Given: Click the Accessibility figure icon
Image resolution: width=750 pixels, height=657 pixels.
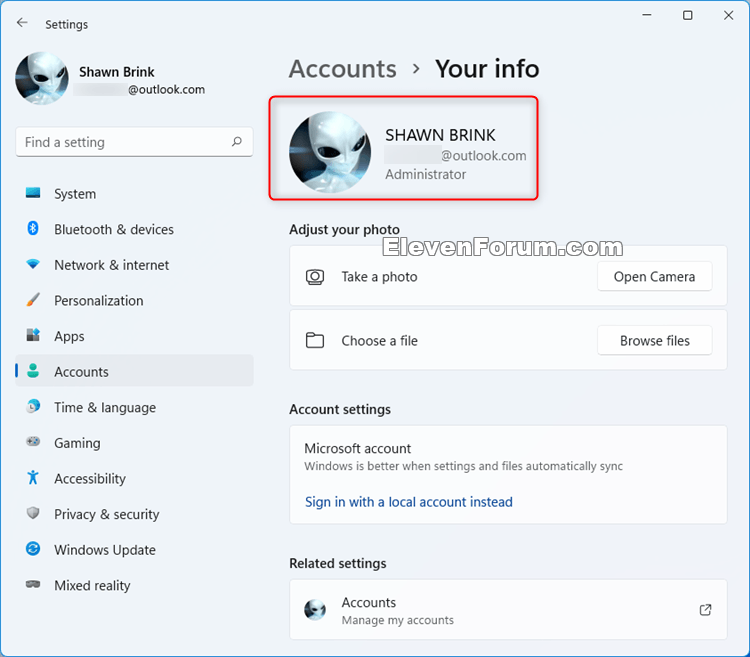Looking at the screenshot, I should click(33, 477).
